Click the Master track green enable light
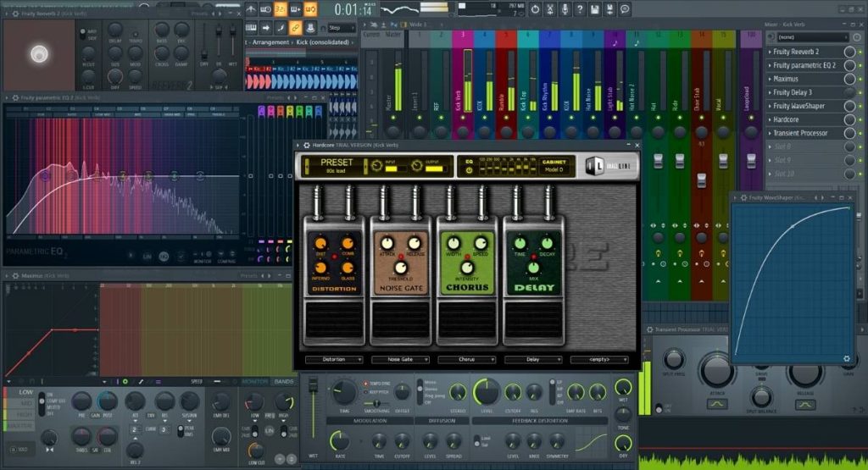The width and height of the screenshot is (868, 470). click(x=393, y=118)
